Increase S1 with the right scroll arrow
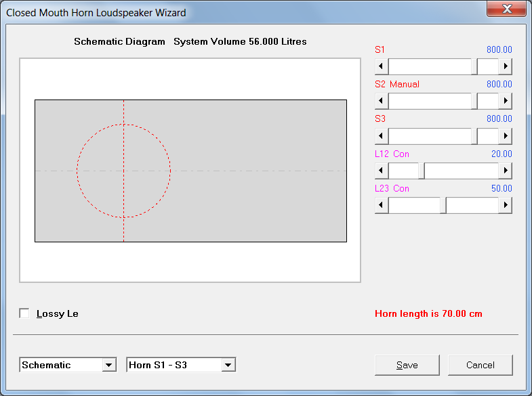This screenshot has height=396, width=532. click(505, 66)
